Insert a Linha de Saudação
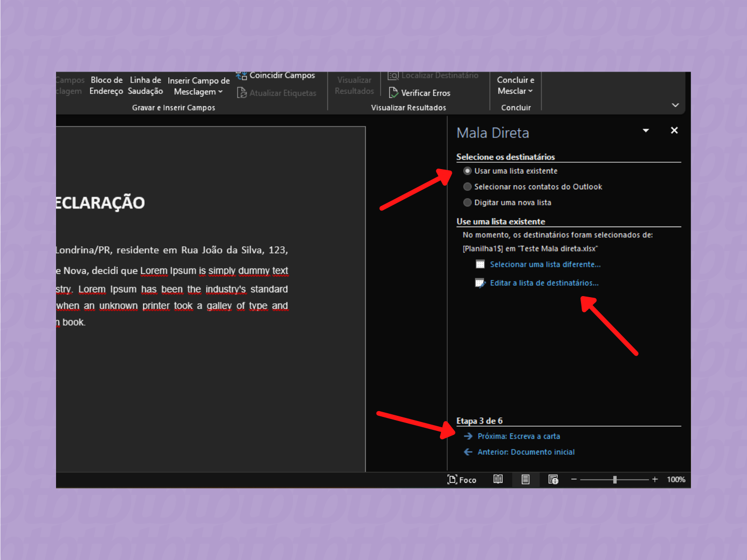Viewport: 747px width, 560px height. coord(145,86)
